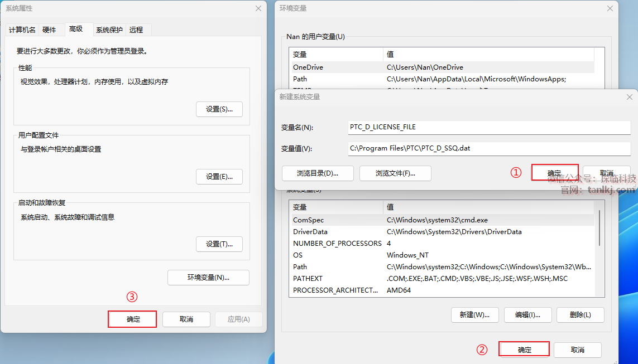Select PROCESSOR_ARCHITECT... row

[443, 290]
